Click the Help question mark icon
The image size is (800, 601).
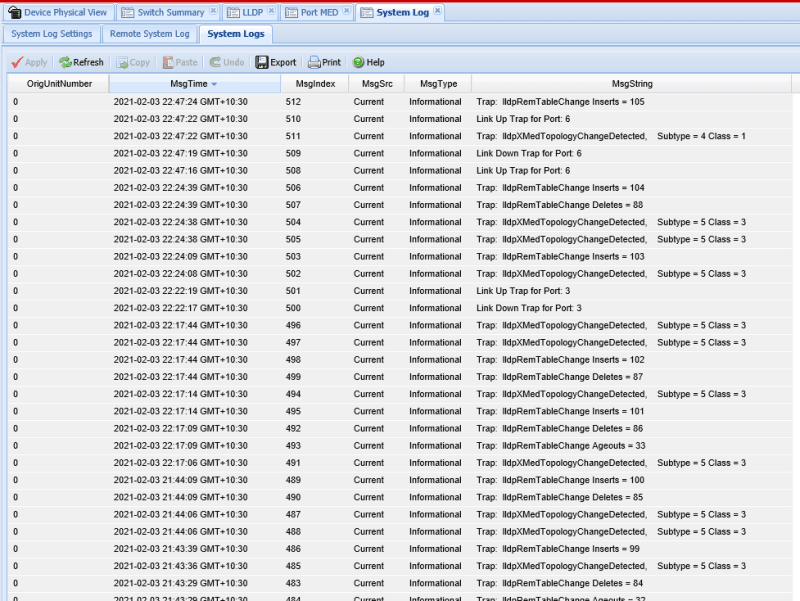pos(359,62)
